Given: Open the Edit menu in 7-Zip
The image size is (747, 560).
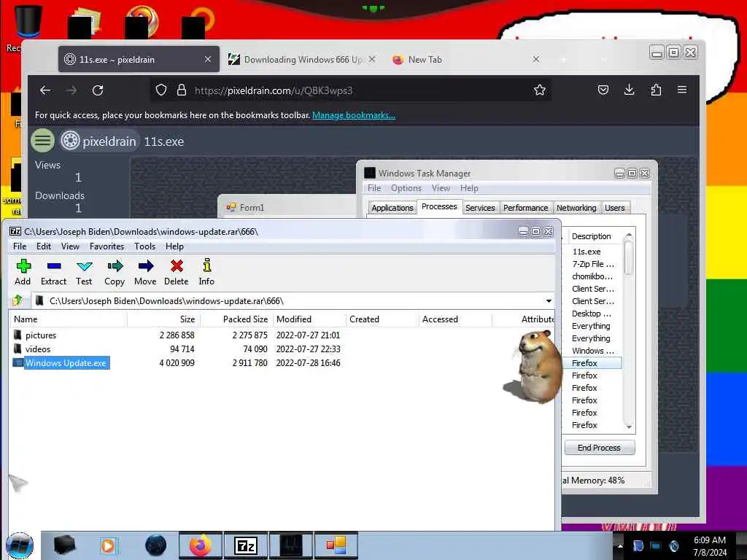Looking at the screenshot, I should pyautogui.click(x=43, y=246).
